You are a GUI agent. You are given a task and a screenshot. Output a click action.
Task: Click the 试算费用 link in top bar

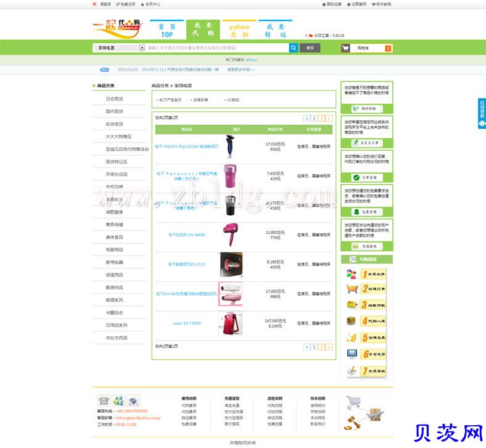pos(356,4)
